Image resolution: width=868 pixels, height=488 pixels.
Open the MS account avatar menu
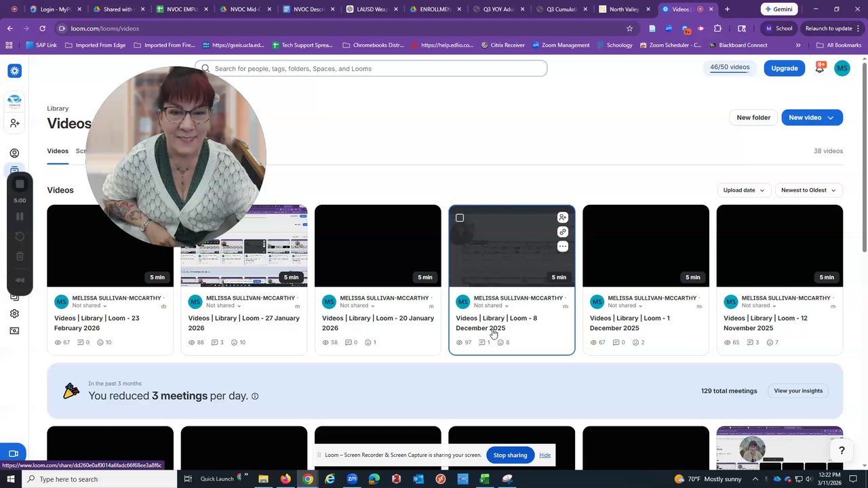click(x=842, y=68)
